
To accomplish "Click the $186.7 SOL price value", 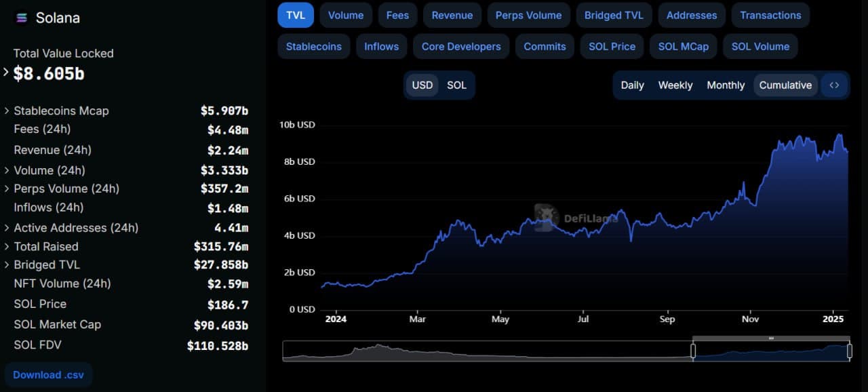I will (228, 305).
